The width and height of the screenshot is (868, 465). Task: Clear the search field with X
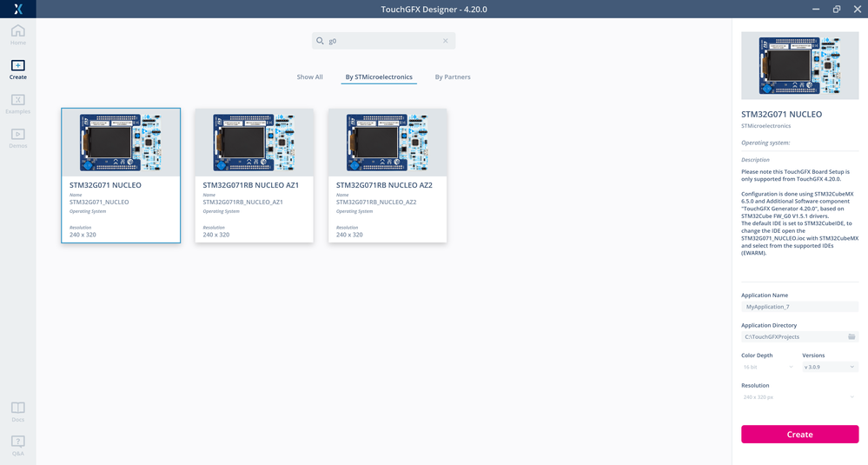tap(445, 40)
